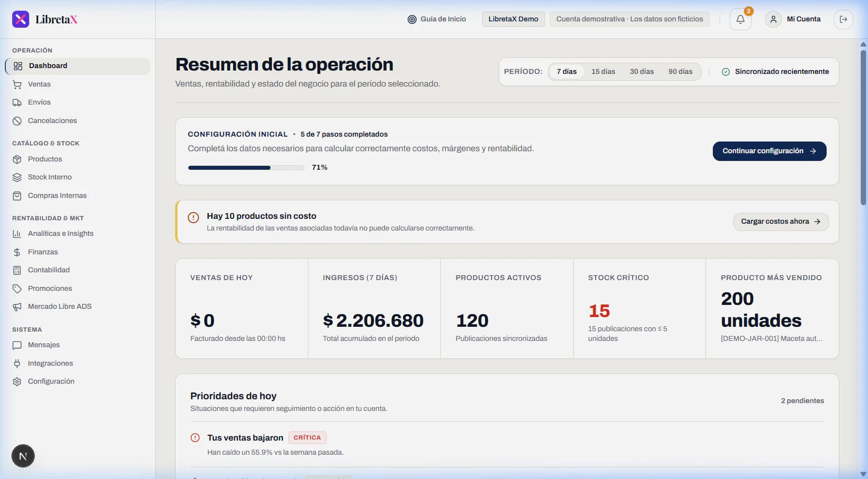Click the sync check icon by Sincronizado
868x479 pixels.
pyautogui.click(x=725, y=72)
